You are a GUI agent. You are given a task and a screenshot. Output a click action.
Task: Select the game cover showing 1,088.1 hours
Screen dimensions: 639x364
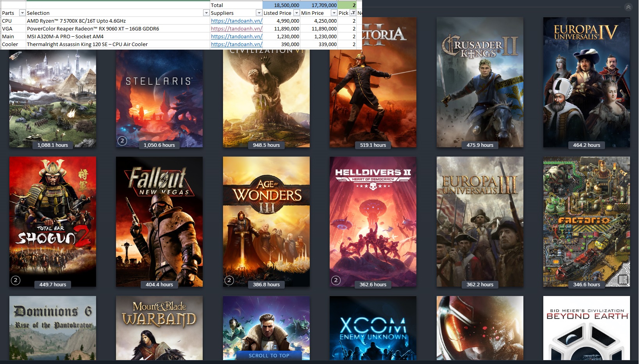[53, 98]
